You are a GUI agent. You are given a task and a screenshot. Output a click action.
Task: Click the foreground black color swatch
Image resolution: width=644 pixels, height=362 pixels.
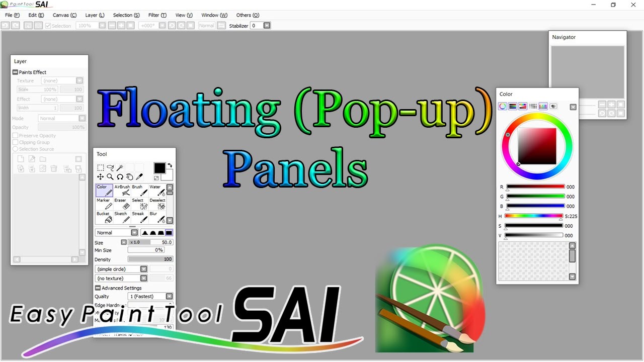click(159, 168)
